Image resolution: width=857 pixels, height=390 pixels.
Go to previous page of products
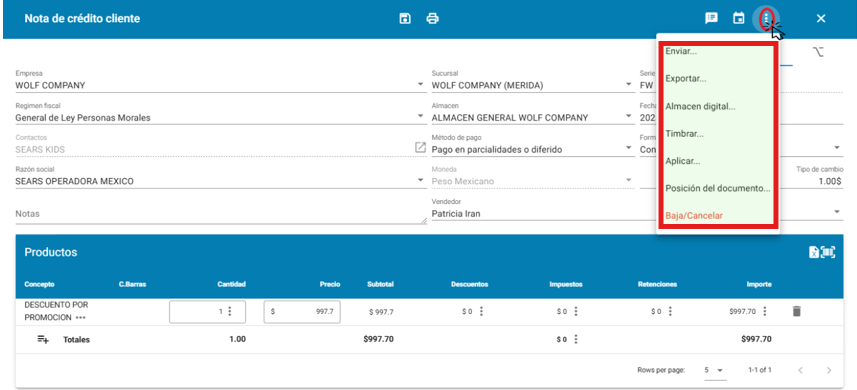tap(800, 370)
